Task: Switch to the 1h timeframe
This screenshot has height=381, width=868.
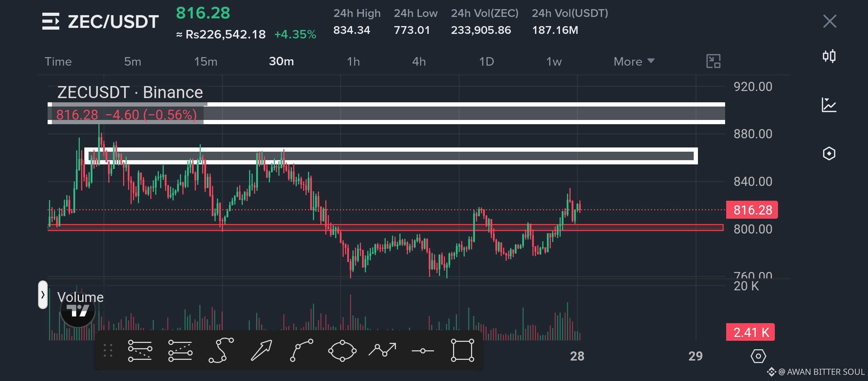Action: 353,61
